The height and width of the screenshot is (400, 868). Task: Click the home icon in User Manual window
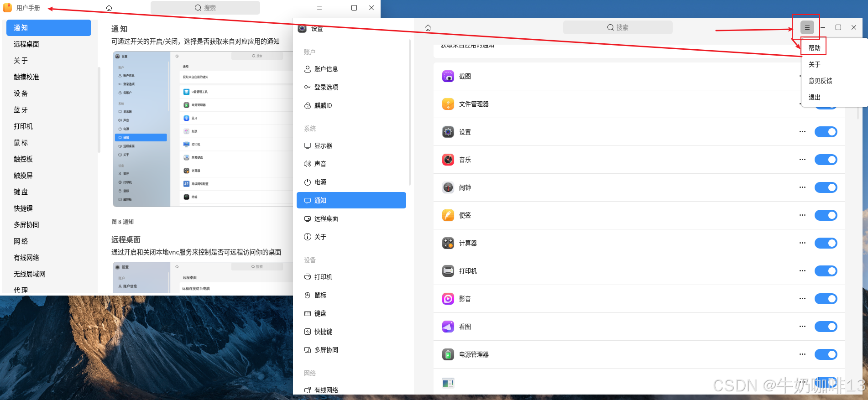point(109,8)
